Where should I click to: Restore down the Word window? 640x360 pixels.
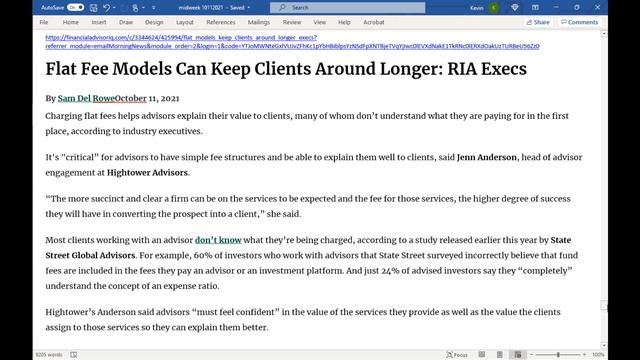point(577,7)
